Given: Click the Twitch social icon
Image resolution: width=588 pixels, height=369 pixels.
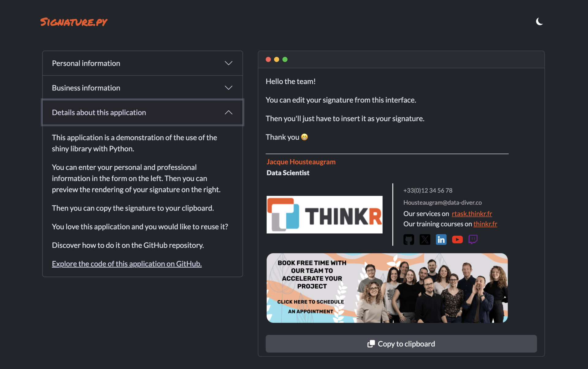Looking at the screenshot, I should (x=473, y=239).
